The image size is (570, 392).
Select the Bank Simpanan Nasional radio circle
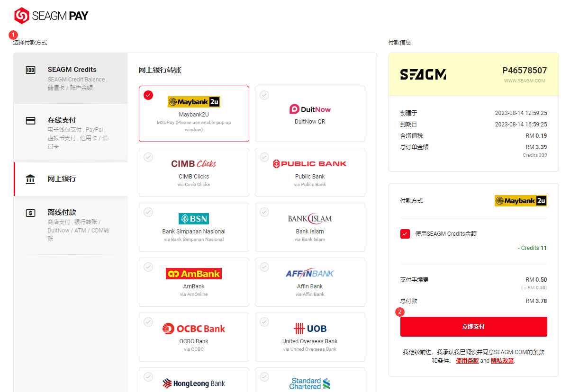pyautogui.click(x=148, y=212)
